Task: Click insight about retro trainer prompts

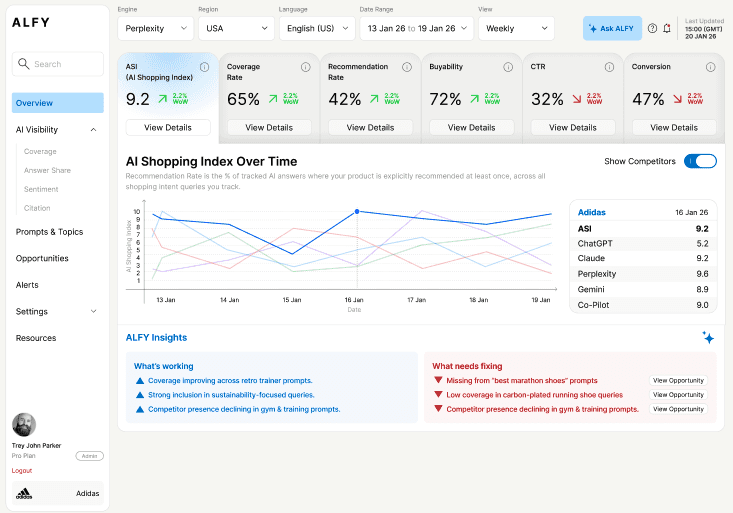Action: 230,381
